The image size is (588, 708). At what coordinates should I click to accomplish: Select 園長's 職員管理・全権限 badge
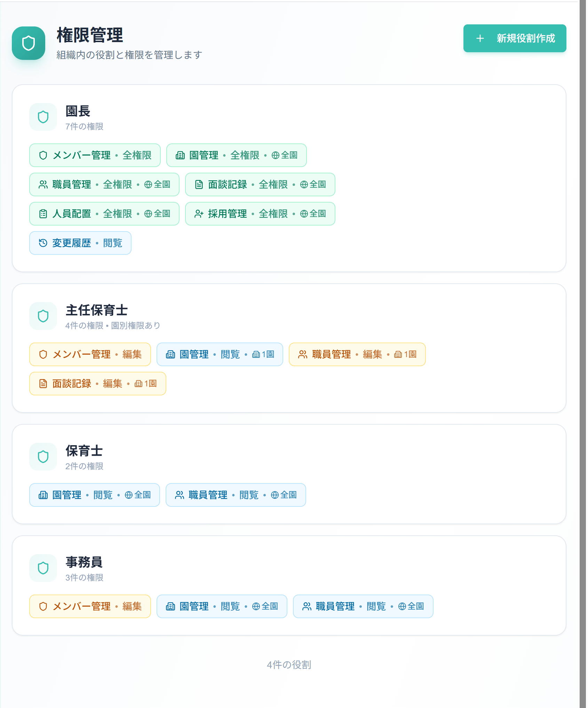click(x=104, y=184)
